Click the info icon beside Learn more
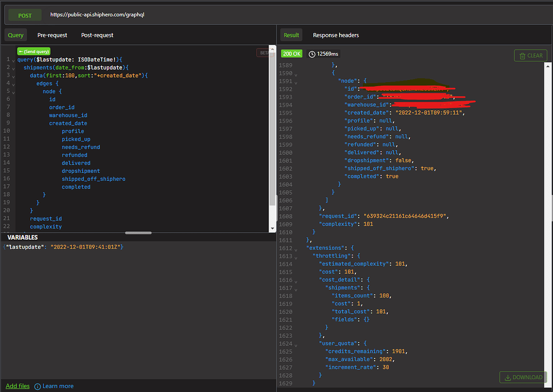 pyautogui.click(x=37, y=386)
